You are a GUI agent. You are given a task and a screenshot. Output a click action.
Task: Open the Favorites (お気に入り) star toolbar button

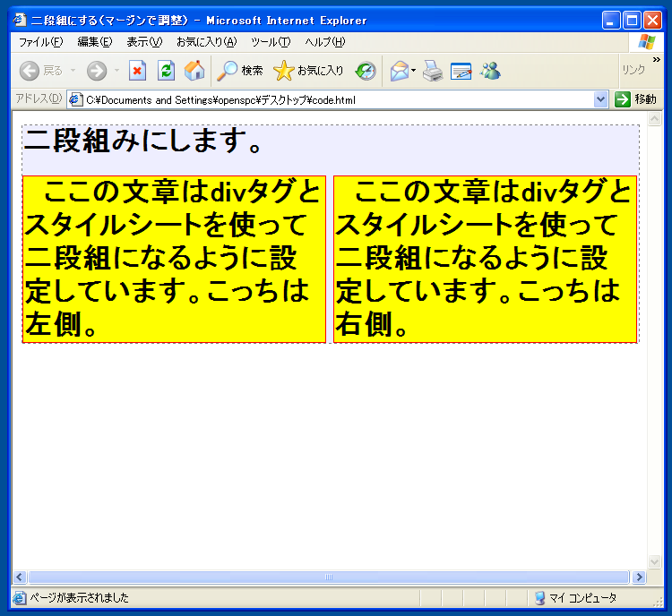click(x=309, y=71)
